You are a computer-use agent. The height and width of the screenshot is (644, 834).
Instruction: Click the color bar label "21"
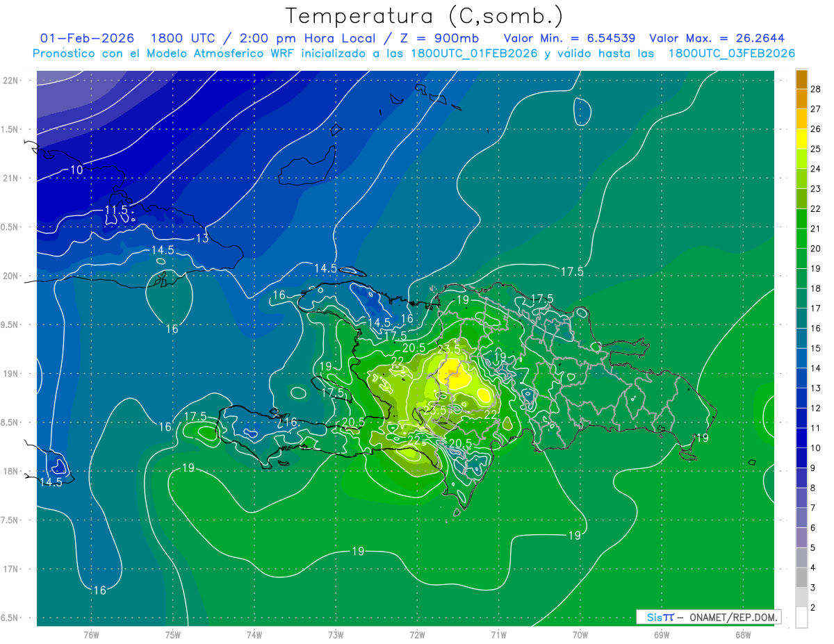pyautogui.click(x=815, y=229)
